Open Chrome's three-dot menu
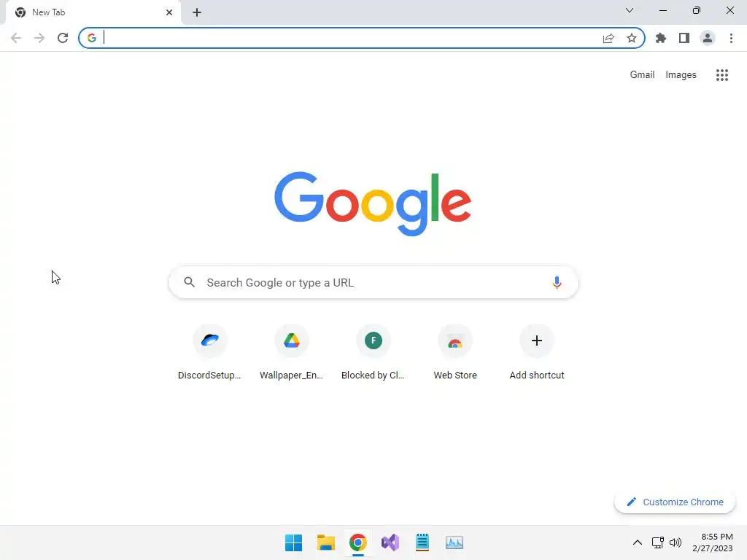The height and width of the screenshot is (560, 747). 731,38
